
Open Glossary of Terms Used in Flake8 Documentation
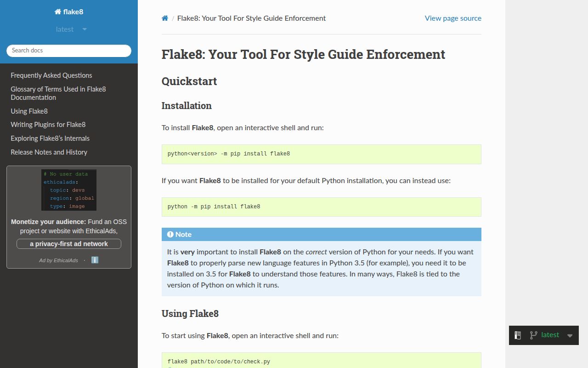(58, 93)
